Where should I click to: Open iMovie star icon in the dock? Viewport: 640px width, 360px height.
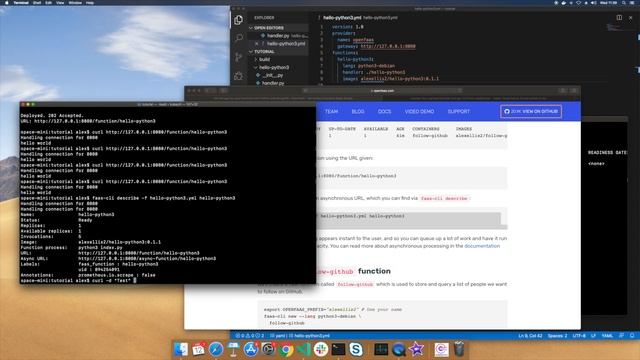point(416,349)
